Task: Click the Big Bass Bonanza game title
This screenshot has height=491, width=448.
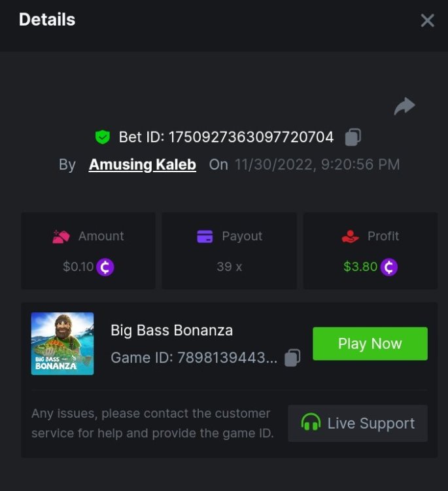Action: click(171, 330)
